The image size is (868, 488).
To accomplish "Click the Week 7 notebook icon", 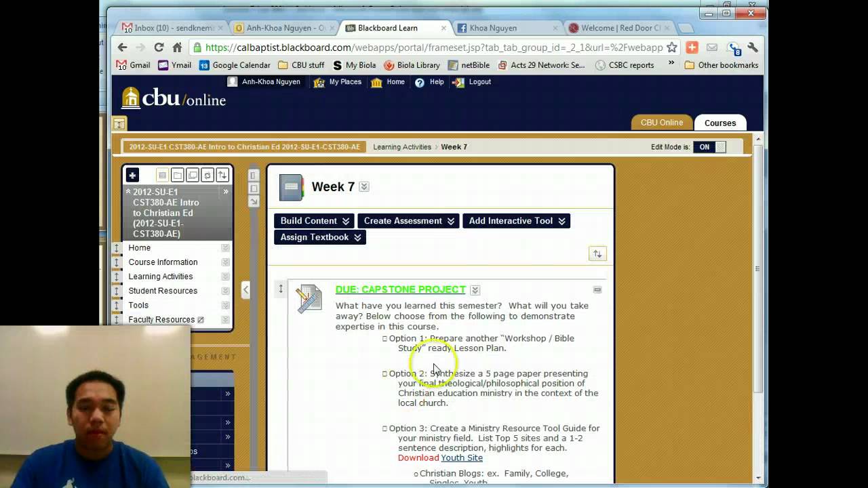I will [292, 188].
